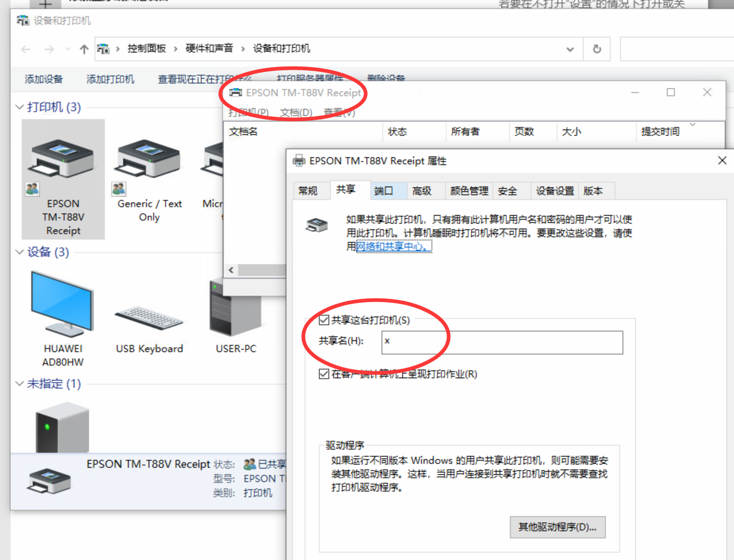Sort print queue by 大小 column
734x560 pixels.
click(596, 132)
